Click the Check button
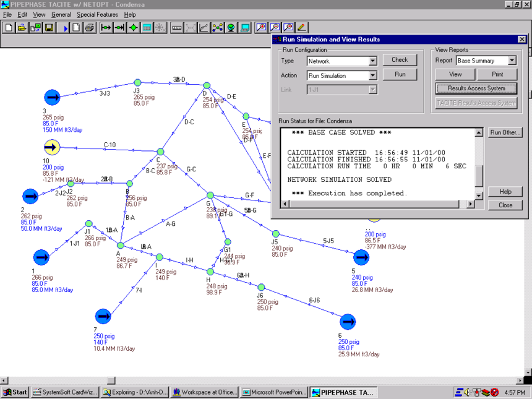This screenshot has height=399, width=532. (x=400, y=60)
